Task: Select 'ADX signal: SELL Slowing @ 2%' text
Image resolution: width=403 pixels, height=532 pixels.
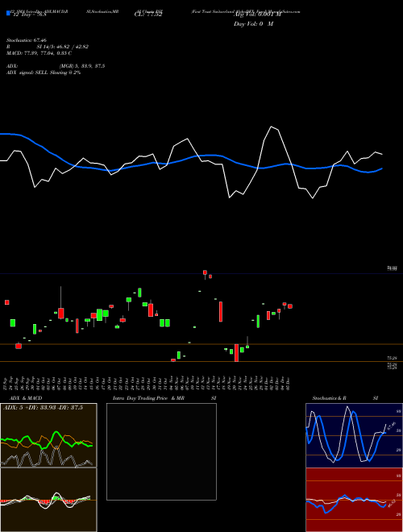Action: pyautogui.click(x=44, y=73)
